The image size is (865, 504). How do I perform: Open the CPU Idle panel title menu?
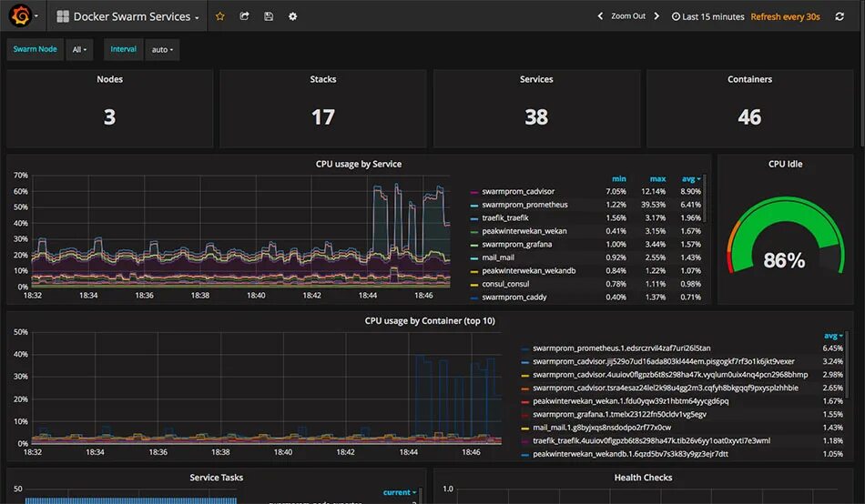785,164
